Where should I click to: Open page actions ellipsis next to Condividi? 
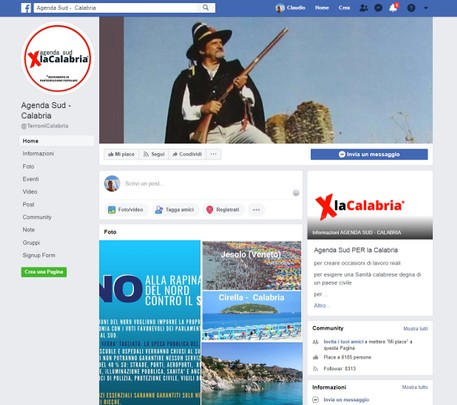click(x=213, y=154)
